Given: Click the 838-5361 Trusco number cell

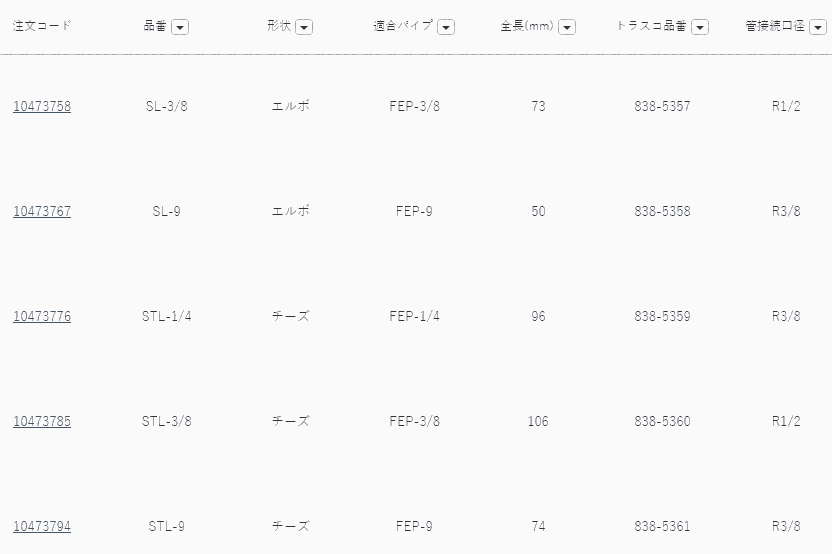Looking at the screenshot, I should [662, 526].
